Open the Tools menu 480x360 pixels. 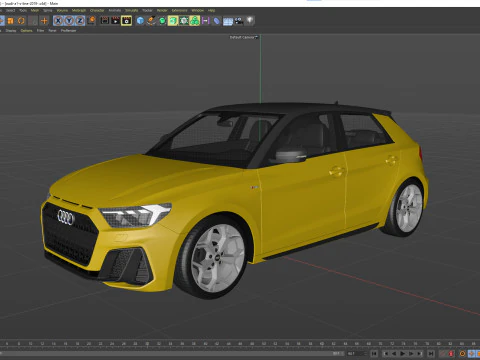(x=23, y=10)
